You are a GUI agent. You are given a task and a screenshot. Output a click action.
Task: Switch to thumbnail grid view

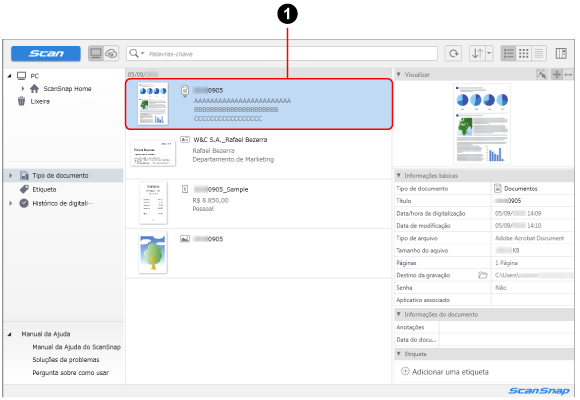(523, 54)
